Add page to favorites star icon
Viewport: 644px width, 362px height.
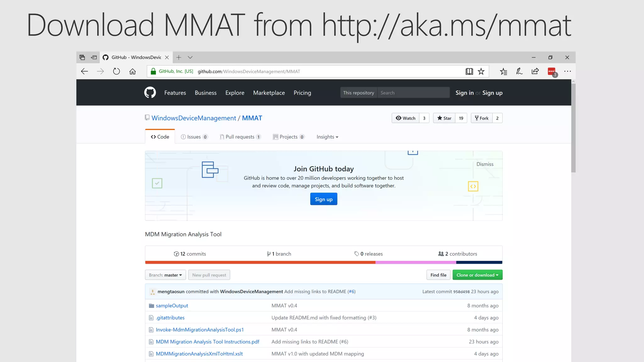pyautogui.click(x=481, y=71)
